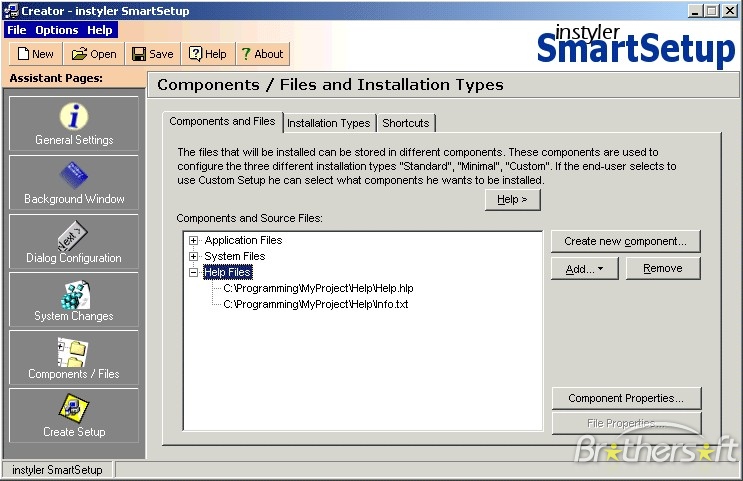The height and width of the screenshot is (481, 743).
Task: Select the System Files component
Action: coord(235,256)
